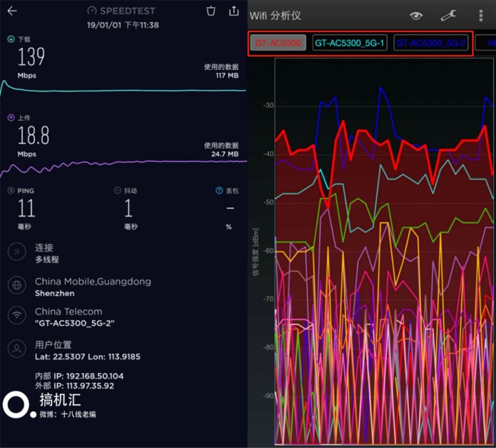Tap the 139 Mbps download value
Image resolution: width=496 pixels, height=448 pixels.
(x=31, y=57)
